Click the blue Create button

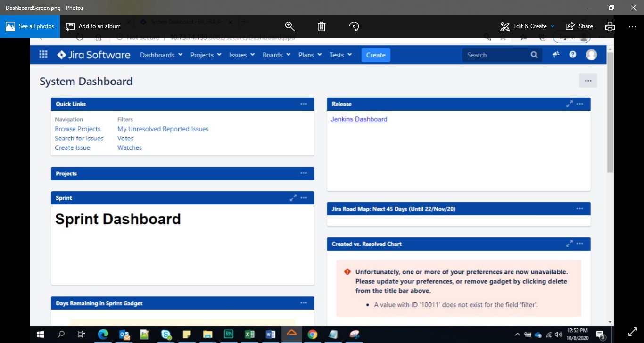(x=376, y=55)
